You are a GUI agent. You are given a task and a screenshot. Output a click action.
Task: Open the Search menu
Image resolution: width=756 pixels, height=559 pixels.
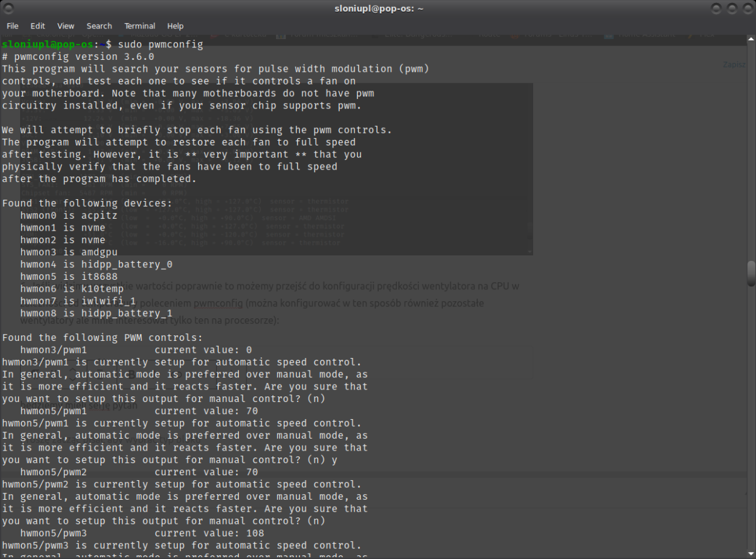[99, 26]
